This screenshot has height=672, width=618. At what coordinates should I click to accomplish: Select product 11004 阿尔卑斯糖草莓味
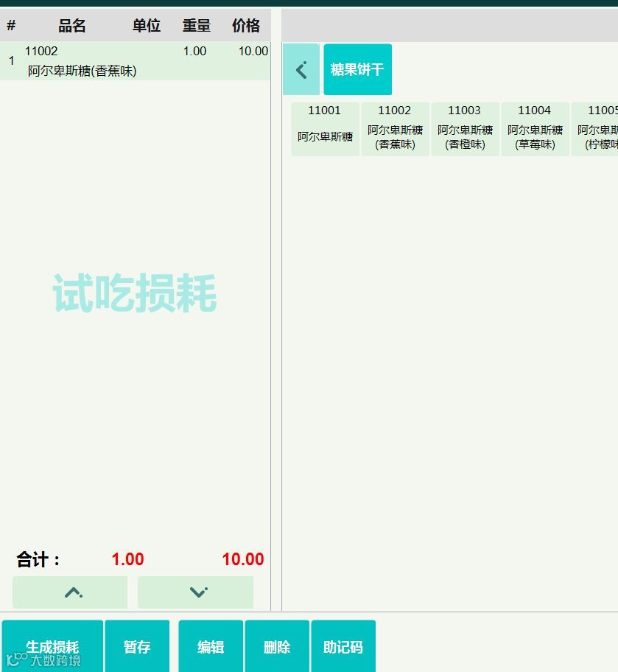point(535,128)
